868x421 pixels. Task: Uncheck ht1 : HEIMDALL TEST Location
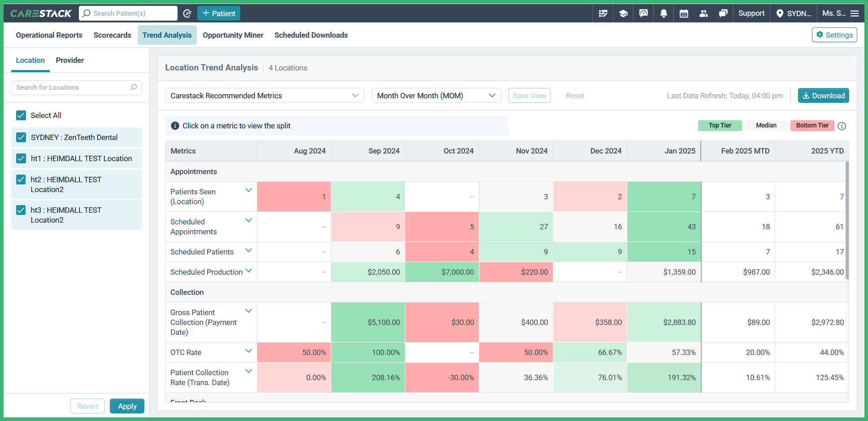[21, 158]
